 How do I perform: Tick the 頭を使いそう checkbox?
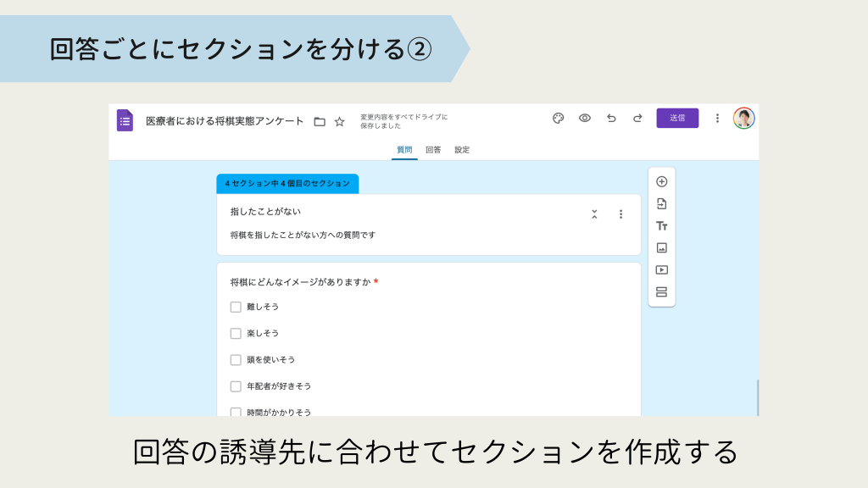(236, 359)
